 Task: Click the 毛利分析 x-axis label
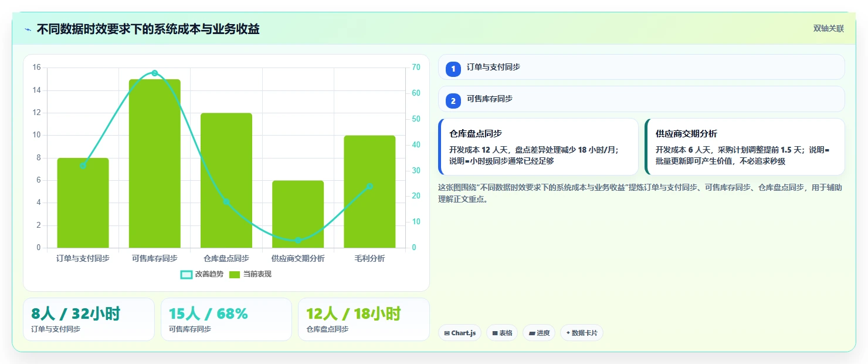(x=369, y=258)
